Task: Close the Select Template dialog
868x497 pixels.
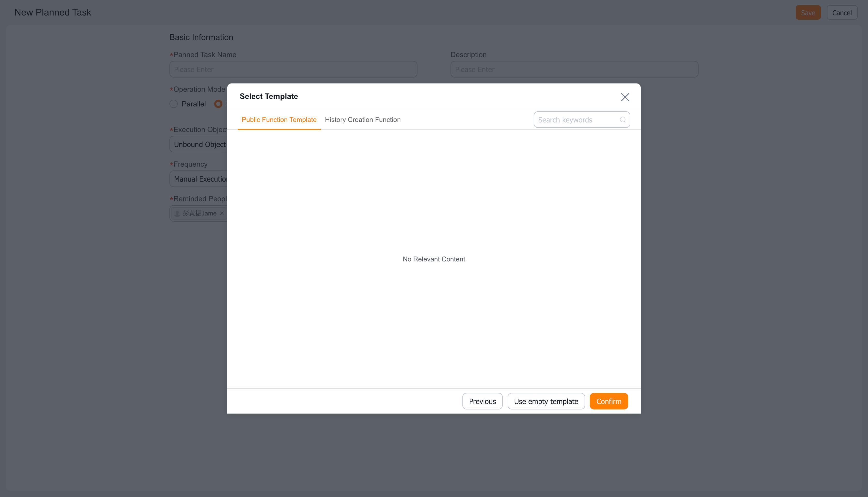Action: [625, 97]
